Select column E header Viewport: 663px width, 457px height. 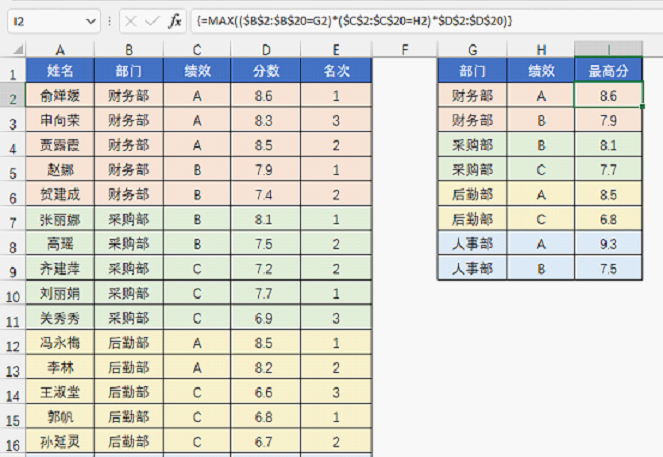point(336,50)
